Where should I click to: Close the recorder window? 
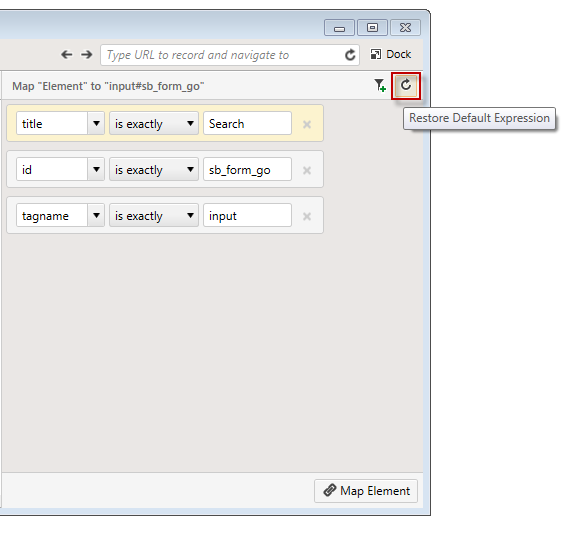tap(405, 28)
